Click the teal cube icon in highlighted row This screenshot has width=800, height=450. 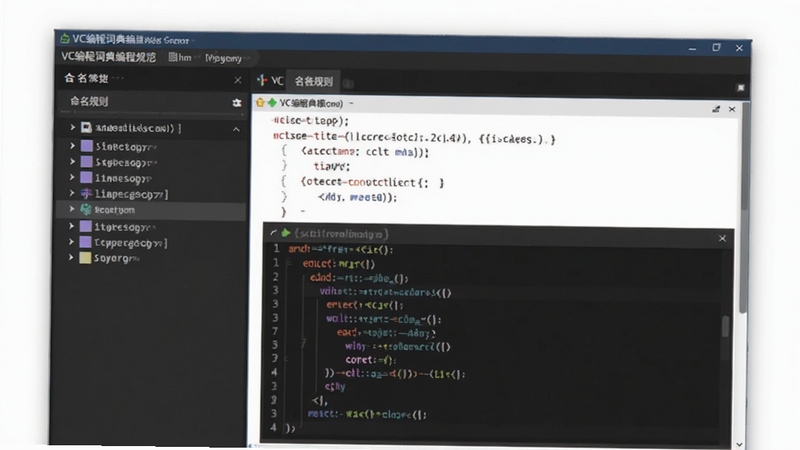[86, 209]
